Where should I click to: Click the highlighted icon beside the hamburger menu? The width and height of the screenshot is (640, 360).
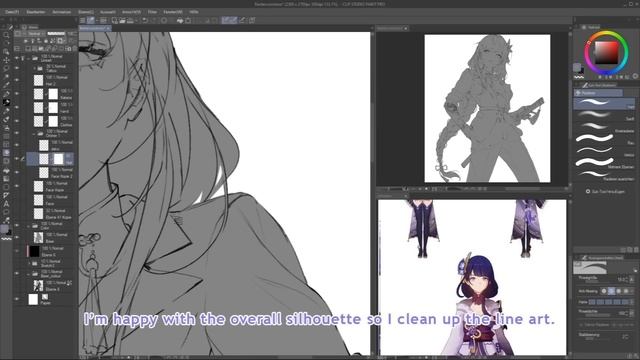[x=91, y=20]
